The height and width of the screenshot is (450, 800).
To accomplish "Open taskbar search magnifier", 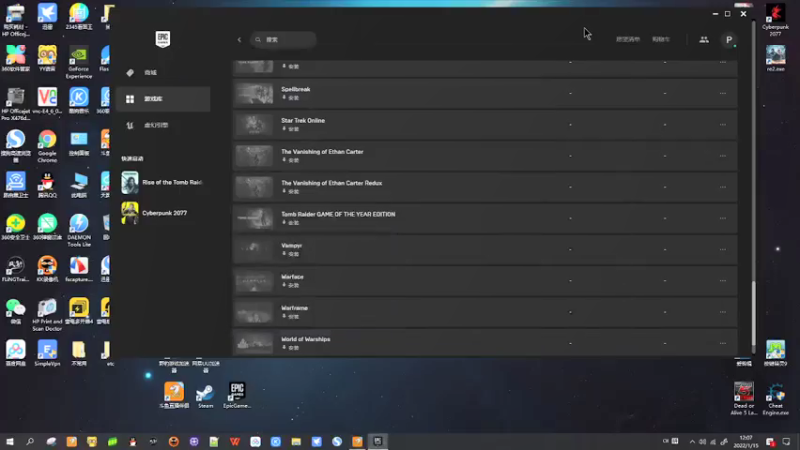I will 30,441.
